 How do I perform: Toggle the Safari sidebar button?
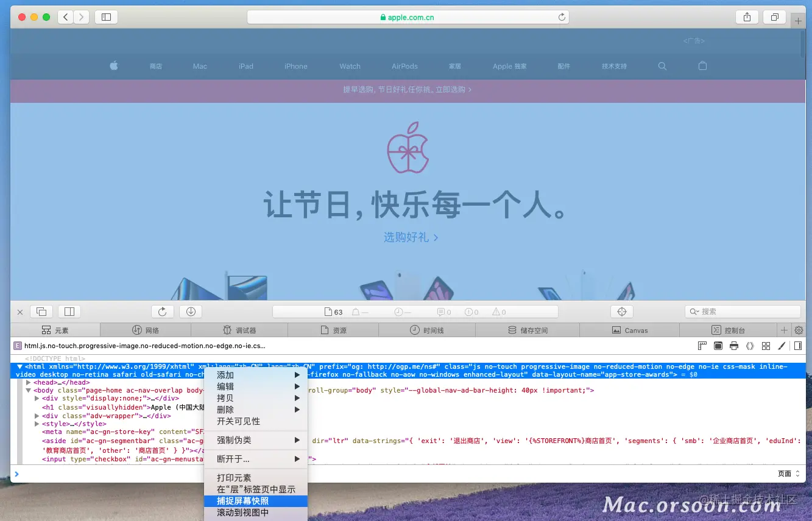tap(106, 17)
